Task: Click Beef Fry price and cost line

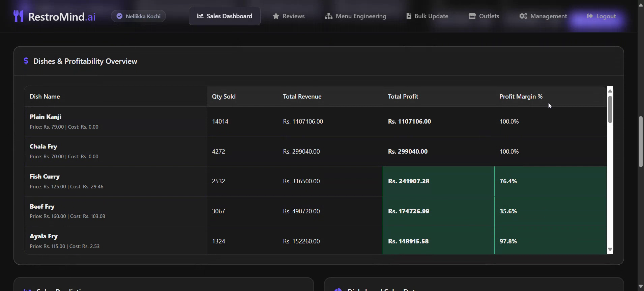Action: (67, 216)
